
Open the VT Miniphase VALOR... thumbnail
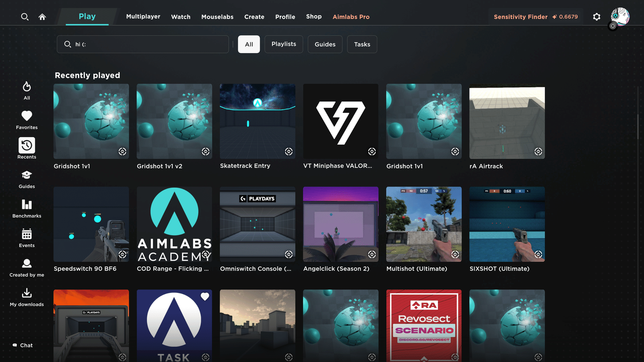341,121
